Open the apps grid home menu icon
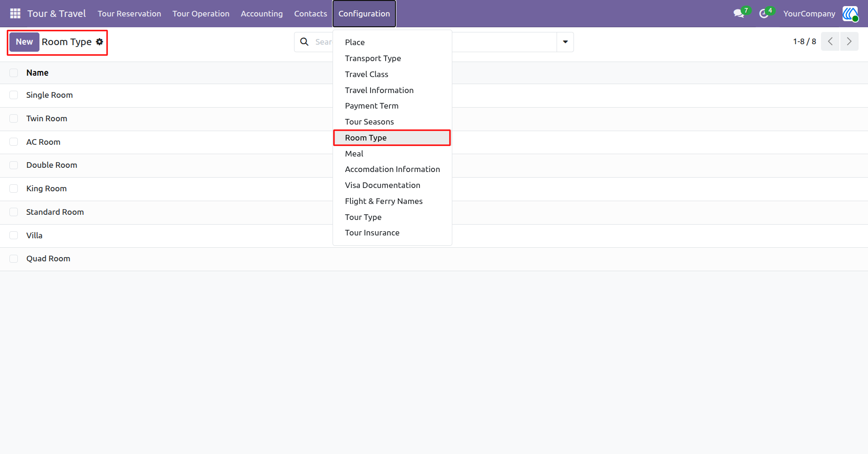Viewport: 868px width, 454px height. [x=15, y=14]
